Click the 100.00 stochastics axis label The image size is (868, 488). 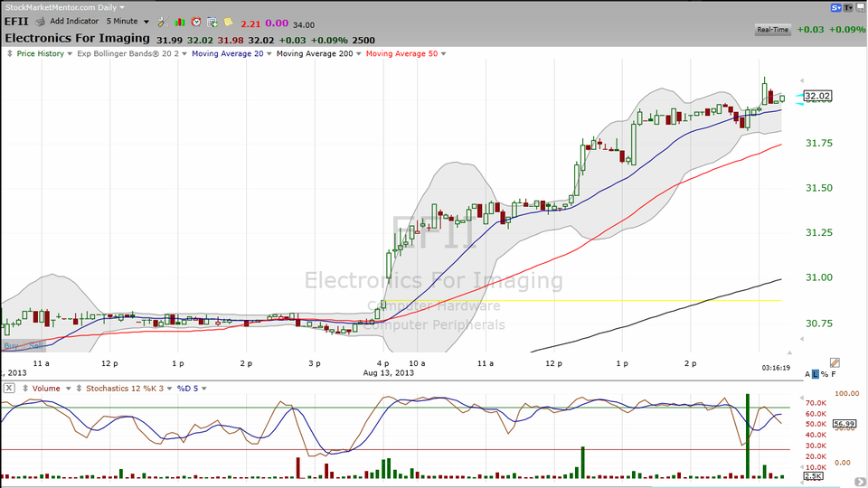coord(847,393)
